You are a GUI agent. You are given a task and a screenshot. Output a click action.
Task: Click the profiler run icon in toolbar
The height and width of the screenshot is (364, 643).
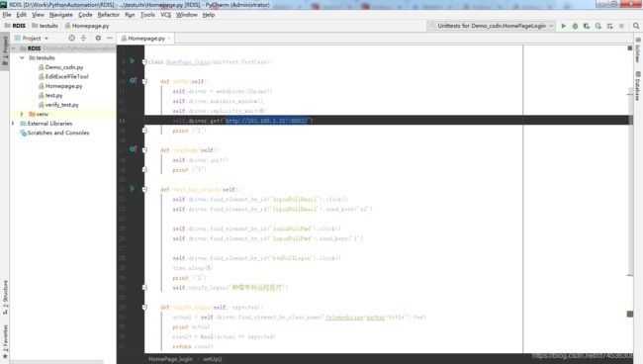pos(598,26)
